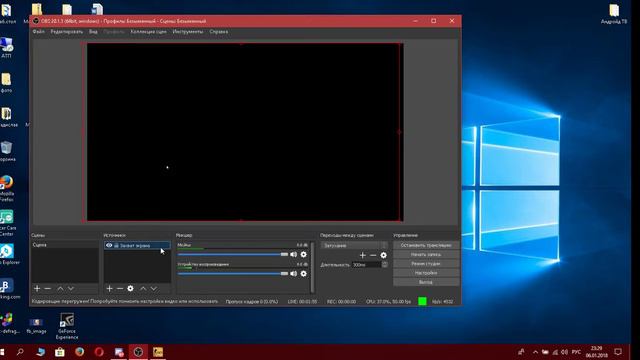Image resolution: width=640 pixels, height=360 pixels.
Task: Open source properties gear in Sources panel
Action: 131,289
